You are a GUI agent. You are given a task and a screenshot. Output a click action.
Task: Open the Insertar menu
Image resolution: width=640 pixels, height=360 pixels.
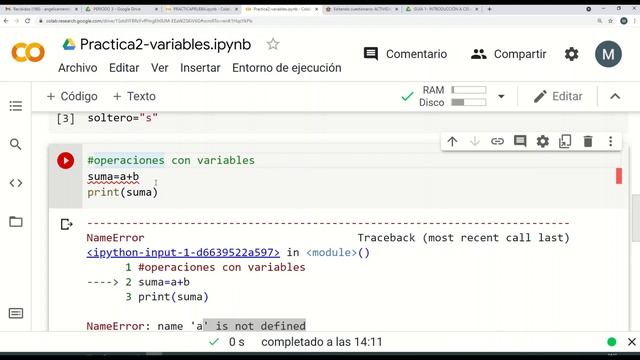[x=200, y=68]
